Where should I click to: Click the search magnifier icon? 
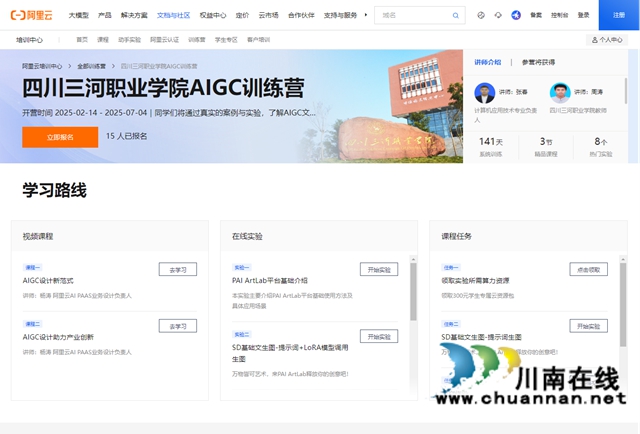pos(456,16)
